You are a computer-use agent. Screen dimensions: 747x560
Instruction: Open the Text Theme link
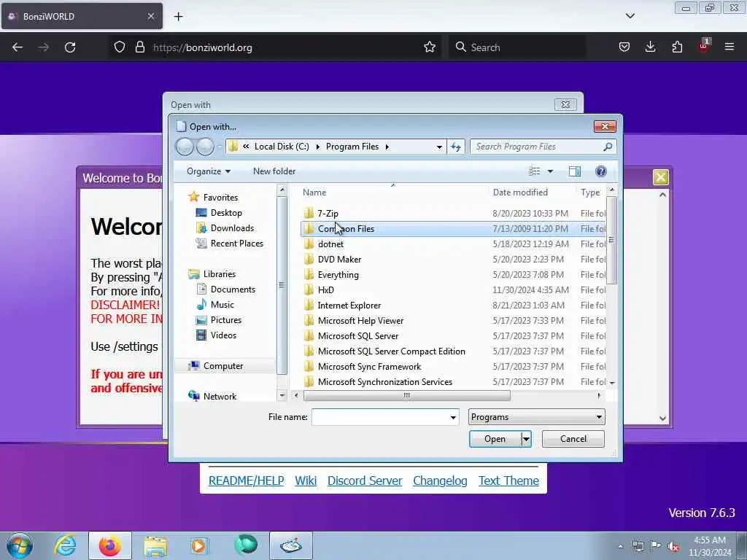point(508,481)
